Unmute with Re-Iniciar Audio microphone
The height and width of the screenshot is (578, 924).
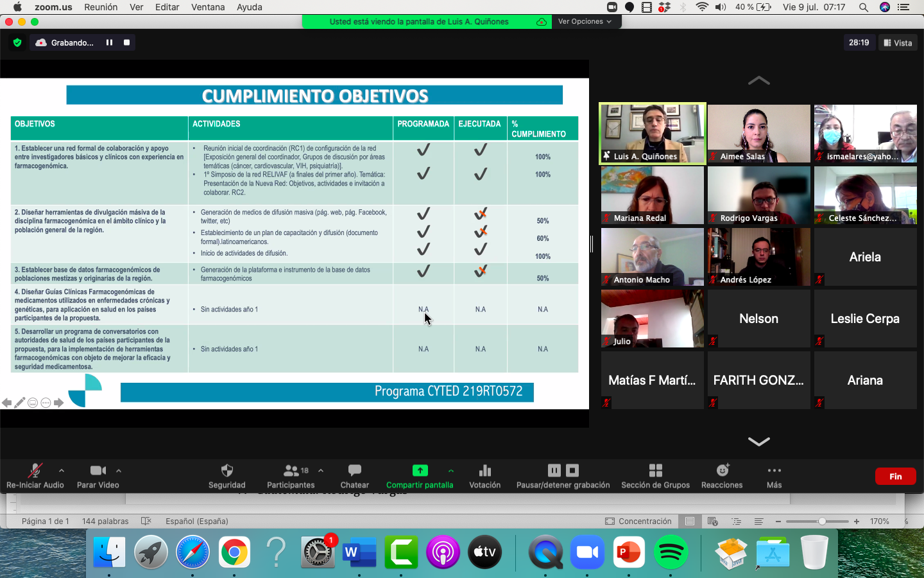[x=35, y=471]
